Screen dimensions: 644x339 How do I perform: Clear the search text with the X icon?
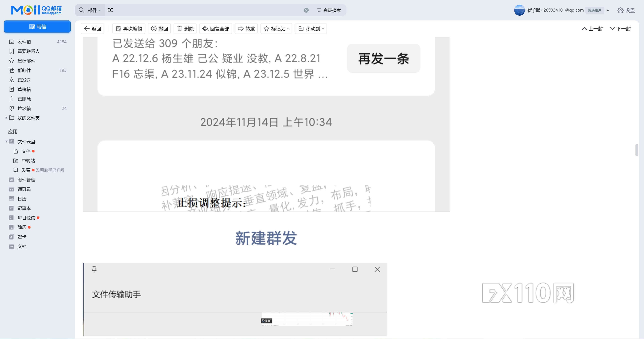tap(306, 10)
